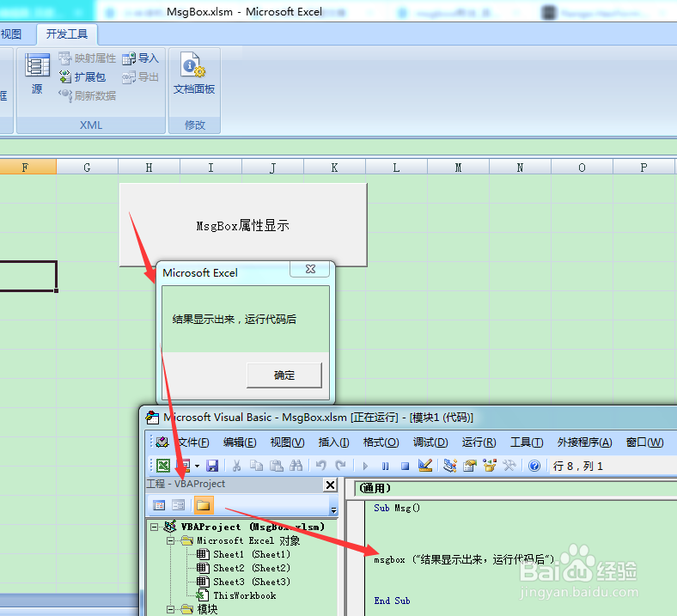The height and width of the screenshot is (616, 677).
Task: Click the Sub Msg() code line
Action: (x=397, y=508)
